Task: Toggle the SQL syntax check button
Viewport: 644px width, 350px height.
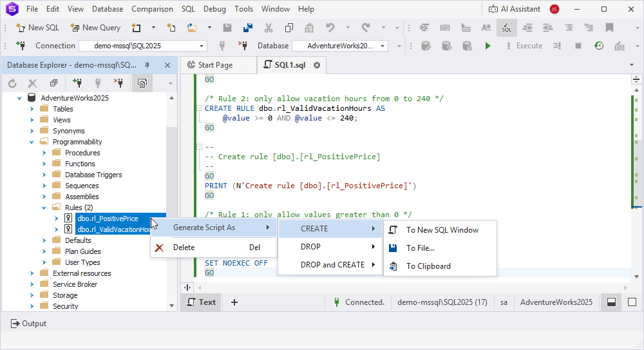Action: click(506, 28)
